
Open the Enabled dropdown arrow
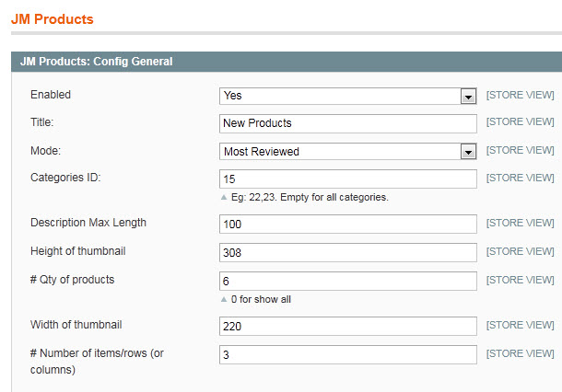(468, 97)
